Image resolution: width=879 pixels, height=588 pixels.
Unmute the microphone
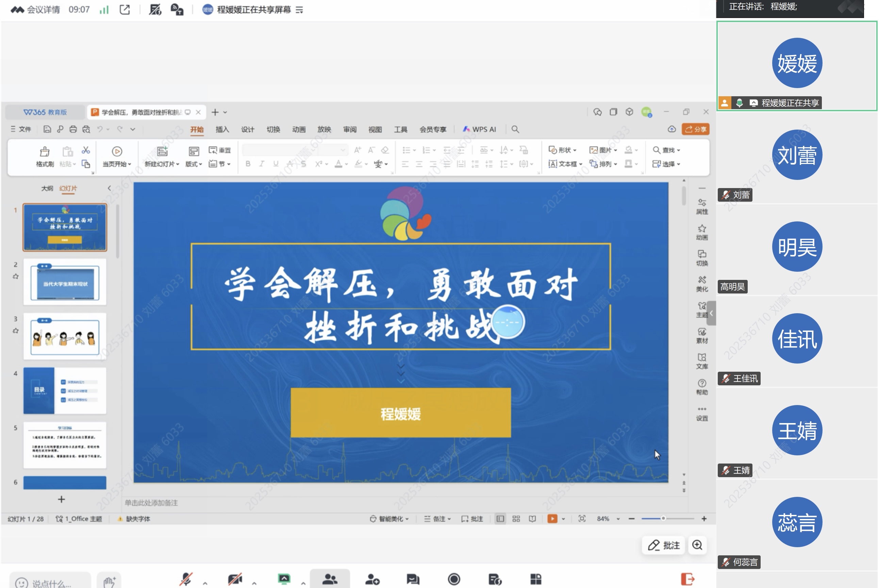[186, 579]
